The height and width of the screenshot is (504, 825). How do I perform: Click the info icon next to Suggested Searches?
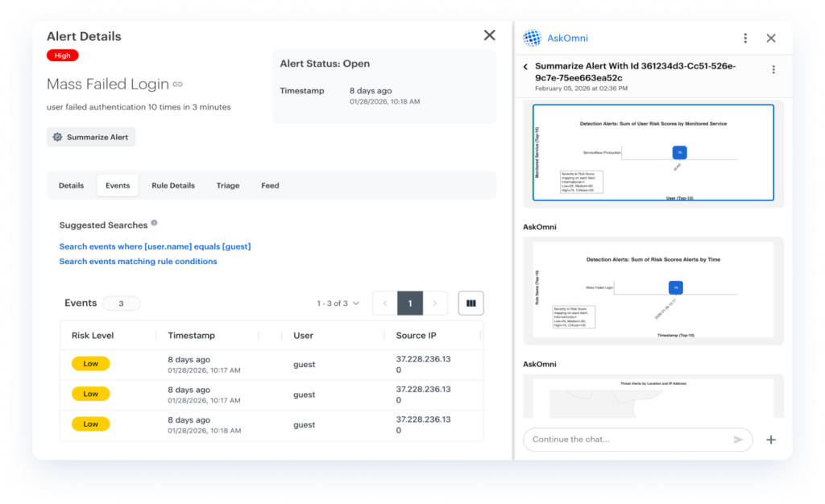click(x=154, y=224)
